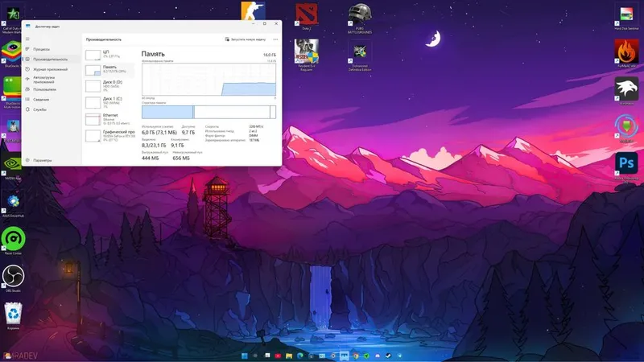Click the 9,1 ГБ cached value

(x=177, y=146)
